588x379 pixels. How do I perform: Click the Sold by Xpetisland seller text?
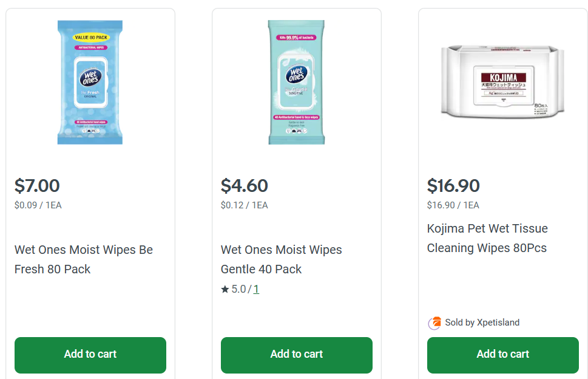click(x=482, y=323)
